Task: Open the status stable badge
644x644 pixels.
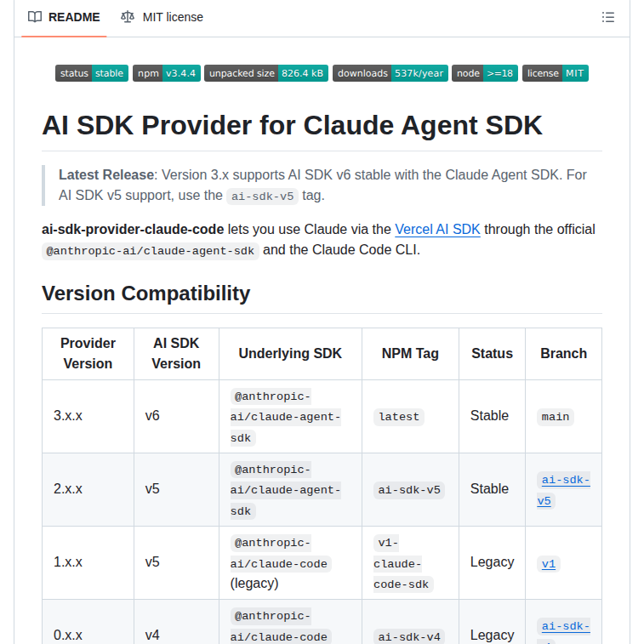Action: pos(92,73)
